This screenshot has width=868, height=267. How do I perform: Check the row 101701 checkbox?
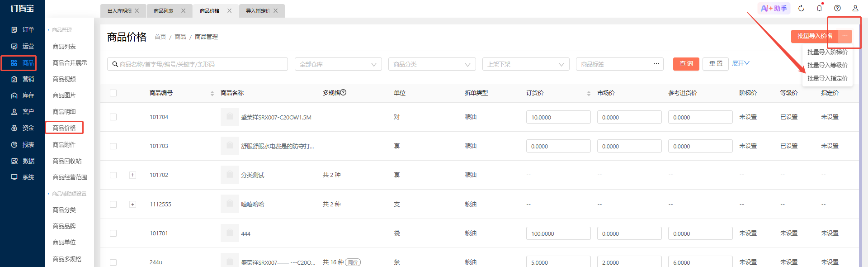click(113, 233)
